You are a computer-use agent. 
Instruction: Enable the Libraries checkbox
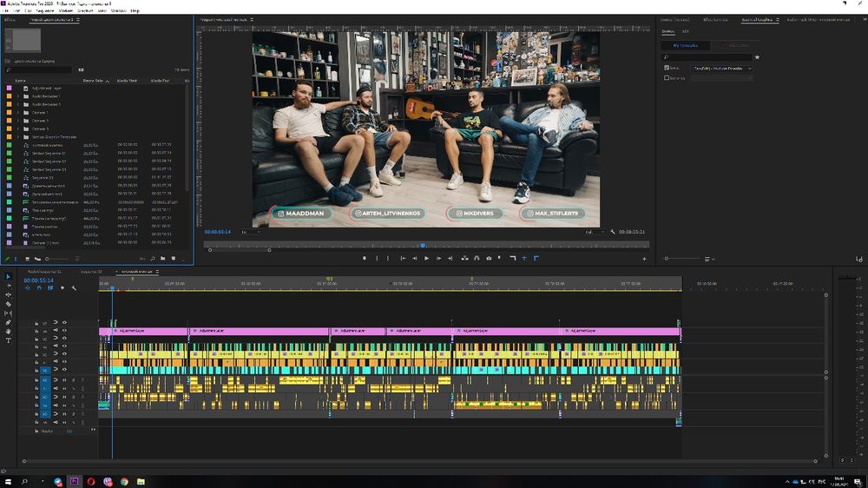[666, 78]
